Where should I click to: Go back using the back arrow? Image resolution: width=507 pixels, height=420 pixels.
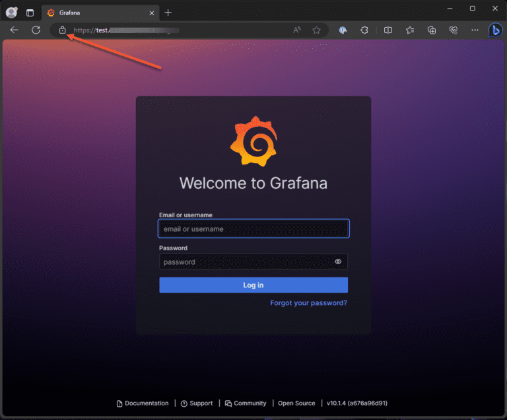[15, 30]
